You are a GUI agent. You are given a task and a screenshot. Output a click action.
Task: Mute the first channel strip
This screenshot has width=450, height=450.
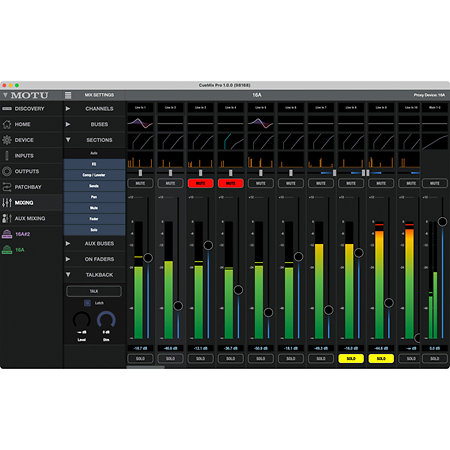pos(140,183)
